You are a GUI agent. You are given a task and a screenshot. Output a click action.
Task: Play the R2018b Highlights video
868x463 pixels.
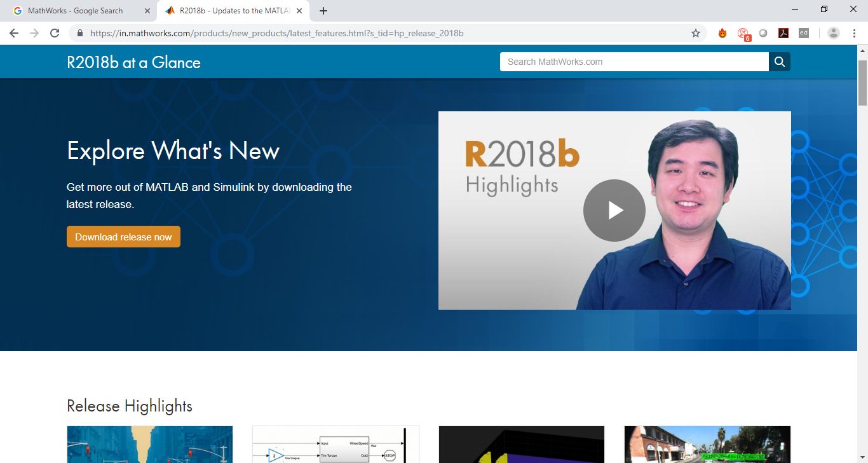coord(614,210)
